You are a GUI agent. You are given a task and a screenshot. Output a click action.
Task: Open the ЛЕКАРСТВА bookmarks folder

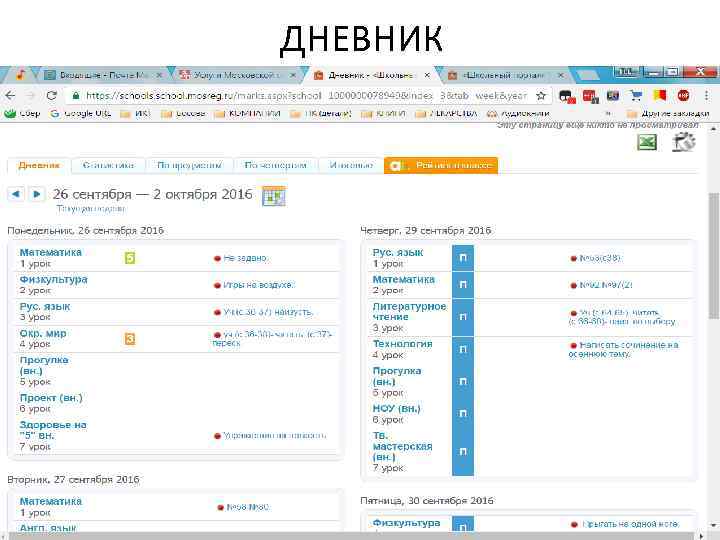point(446,113)
